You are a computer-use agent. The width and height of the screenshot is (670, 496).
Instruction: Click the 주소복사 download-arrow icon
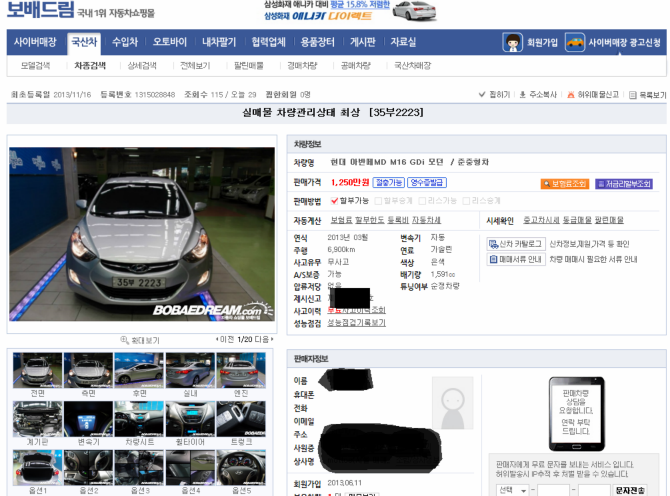tap(522, 94)
